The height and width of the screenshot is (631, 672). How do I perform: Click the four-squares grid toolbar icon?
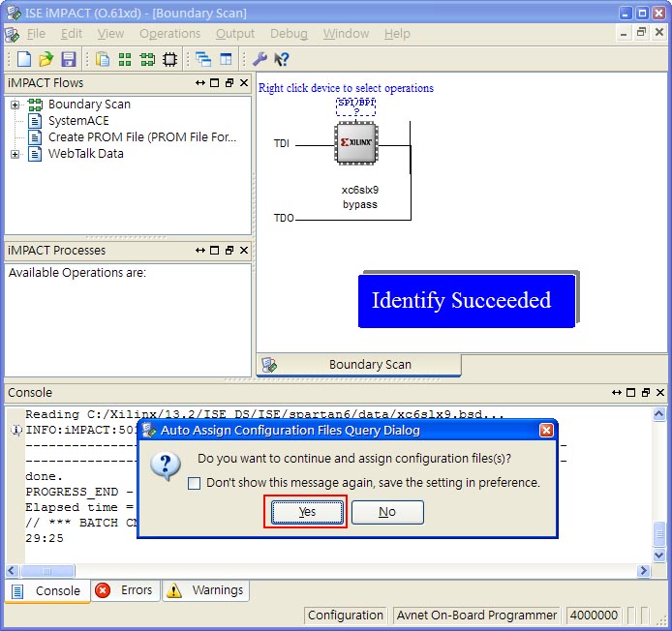pos(125,59)
